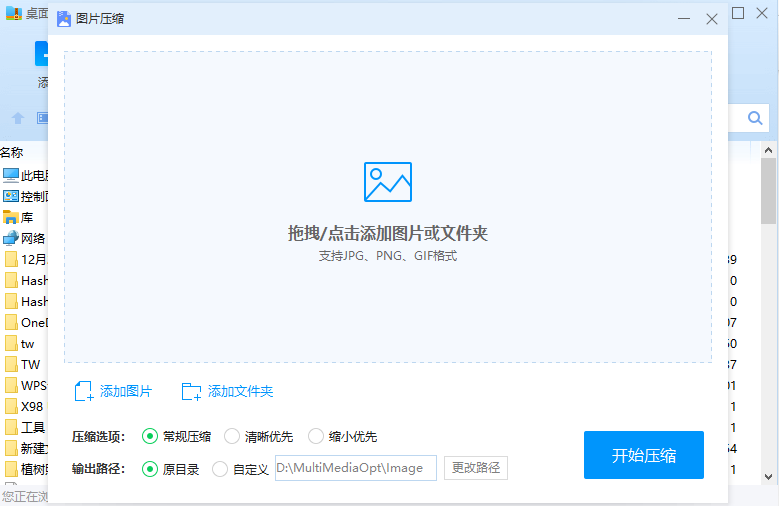
Task: Click the output path field D:\MultiMediaOpt\Image
Action: pyautogui.click(x=356, y=468)
